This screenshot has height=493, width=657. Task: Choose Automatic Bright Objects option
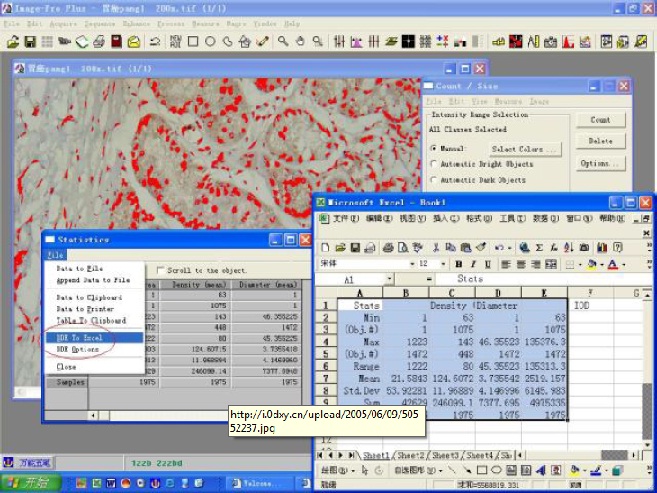pos(433,164)
